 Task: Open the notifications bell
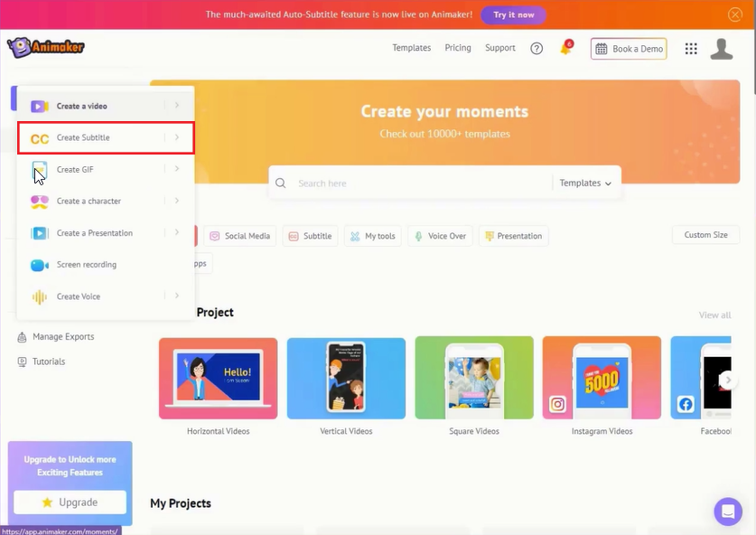tap(566, 48)
